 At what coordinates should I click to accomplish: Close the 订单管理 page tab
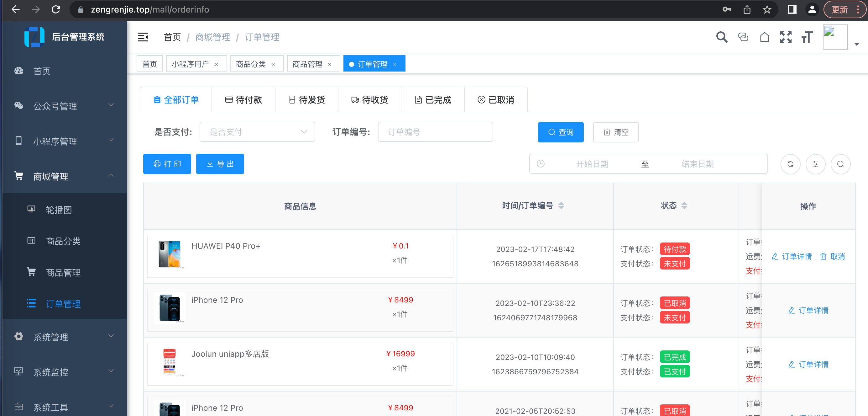pyautogui.click(x=395, y=64)
